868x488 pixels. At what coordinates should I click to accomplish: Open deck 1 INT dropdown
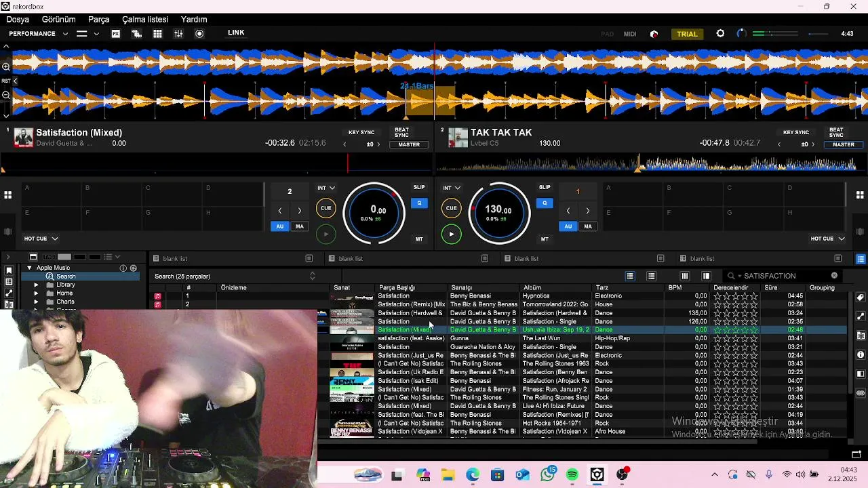(x=326, y=188)
